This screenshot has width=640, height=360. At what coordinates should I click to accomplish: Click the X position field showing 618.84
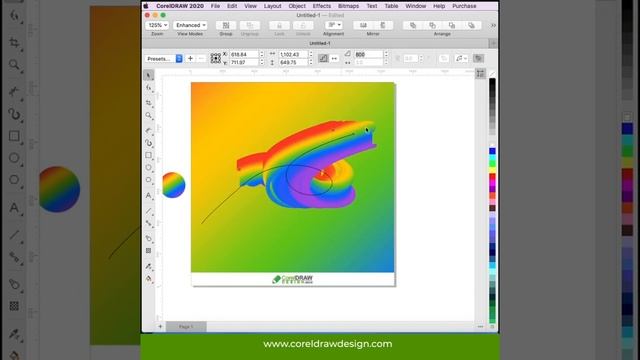tap(244, 54)
